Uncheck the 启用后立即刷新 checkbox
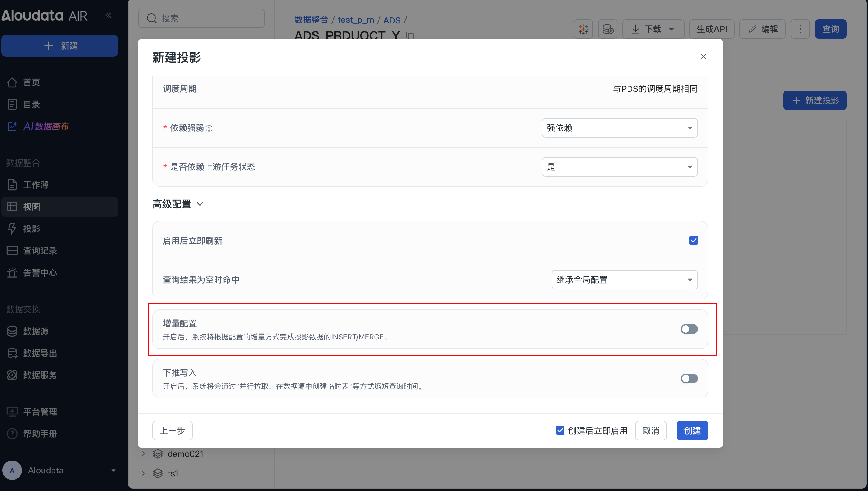This screenshot has width=868, height=491. pyautogui.click(x=693, y=240)
